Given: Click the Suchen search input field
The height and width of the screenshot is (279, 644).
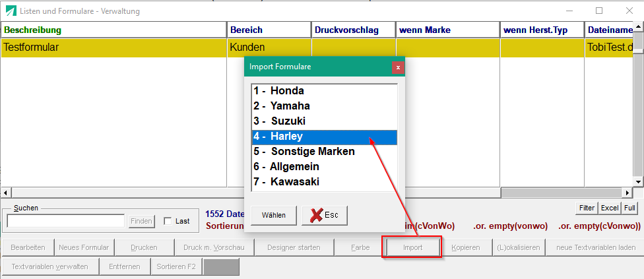Looking at the screenshot, I should pos(66,221).
